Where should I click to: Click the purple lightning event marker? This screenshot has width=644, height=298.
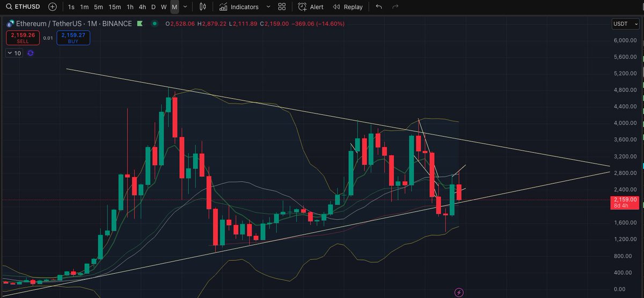pyautogui.click(x=459, y=292)
